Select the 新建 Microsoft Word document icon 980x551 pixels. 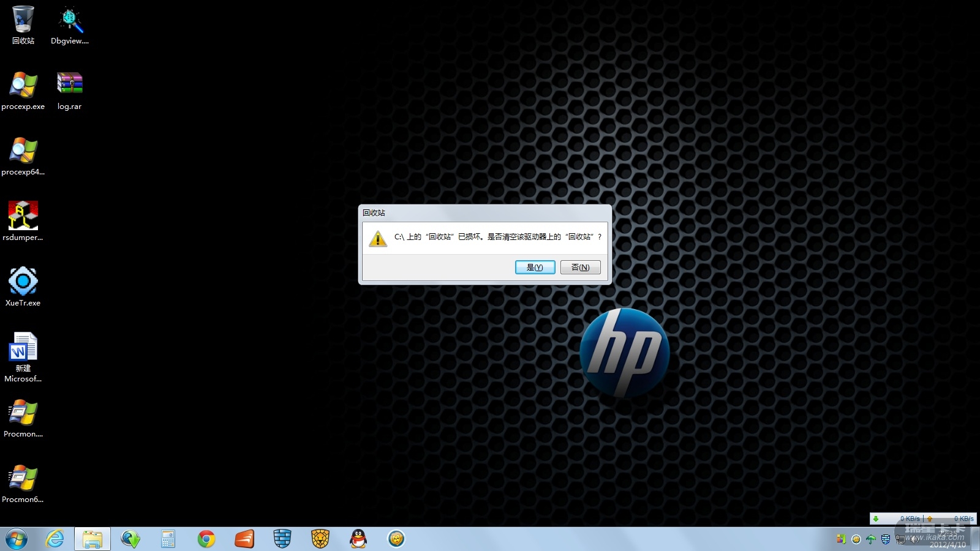click(23, 358)
